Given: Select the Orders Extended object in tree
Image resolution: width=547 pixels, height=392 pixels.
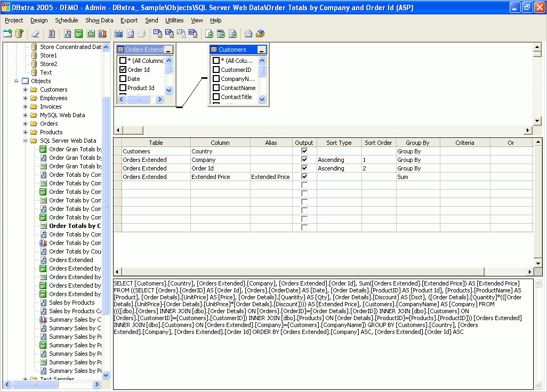Looking at the screenshot, I should click(71, 260).
